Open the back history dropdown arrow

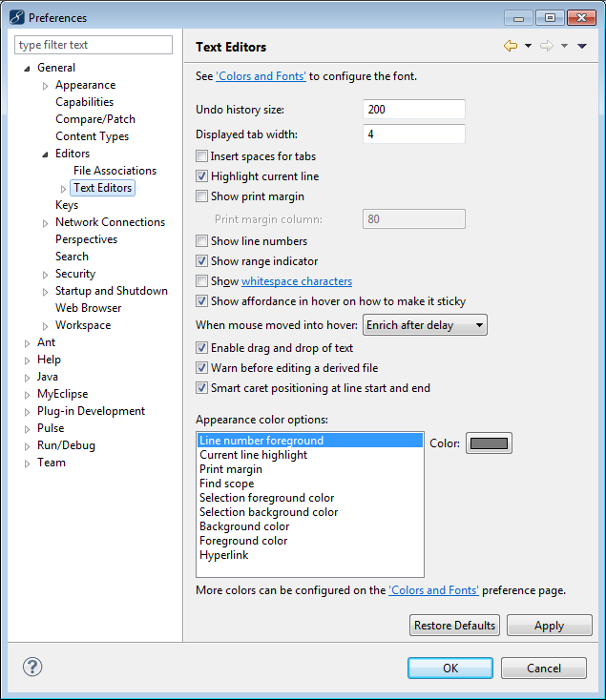coord(528,47)
